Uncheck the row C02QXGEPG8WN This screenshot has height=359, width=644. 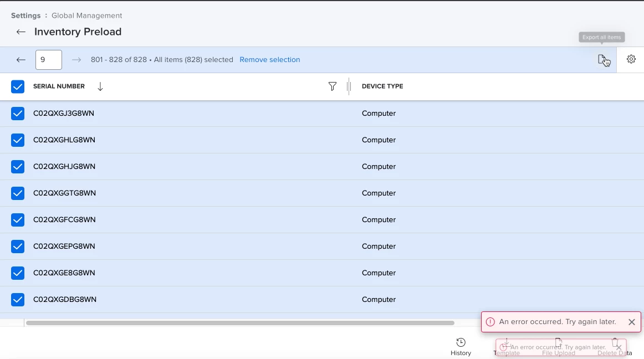(18, 247)
